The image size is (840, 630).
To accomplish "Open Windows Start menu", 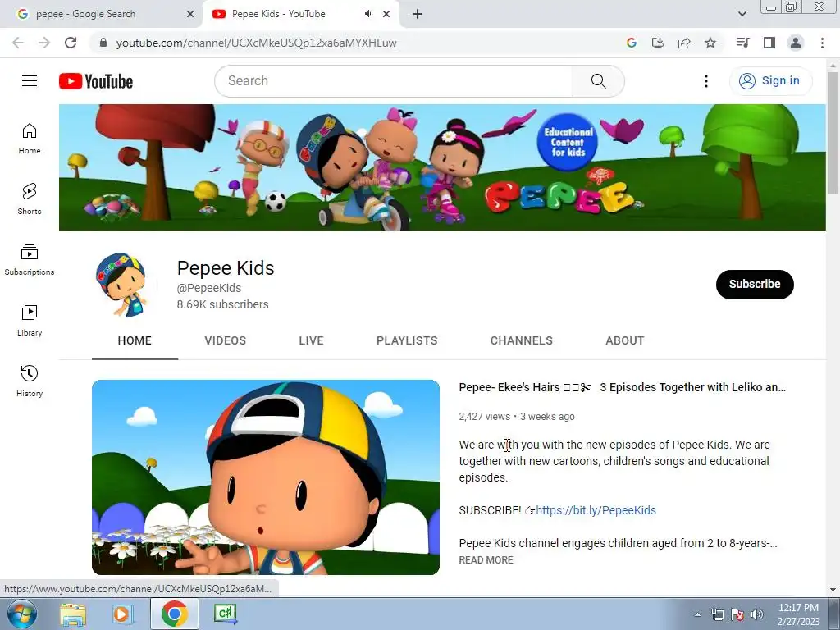I will 22,614.
